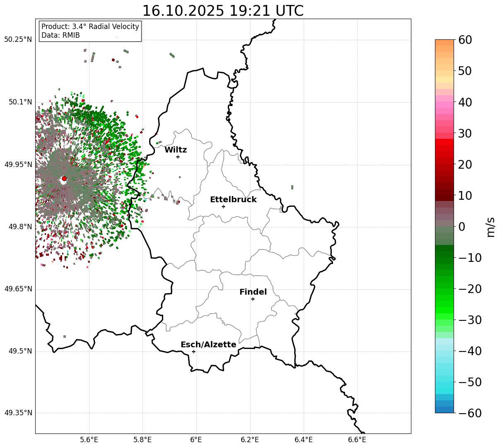
Task: Click the isolated gray echo east of Ettelbruck
Action: (x=292, y=187)
